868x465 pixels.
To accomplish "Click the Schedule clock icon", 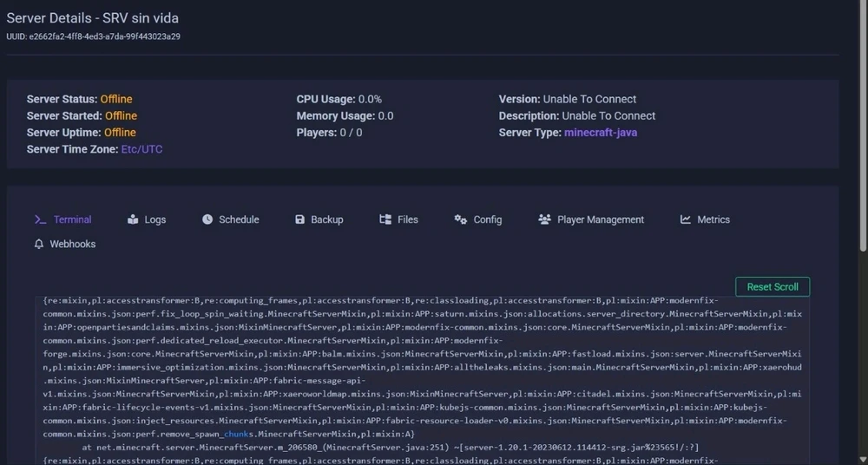I will point(207,219).
